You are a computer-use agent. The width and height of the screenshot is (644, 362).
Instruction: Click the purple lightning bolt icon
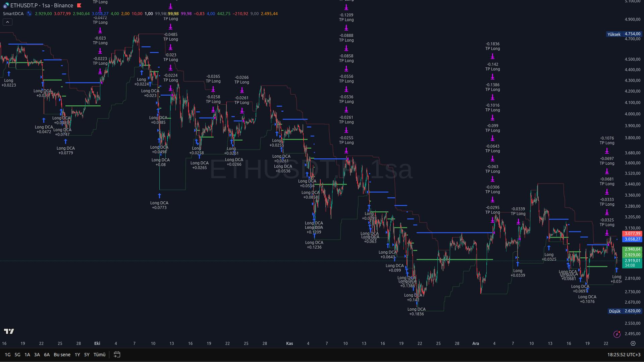tap(617, 334)
